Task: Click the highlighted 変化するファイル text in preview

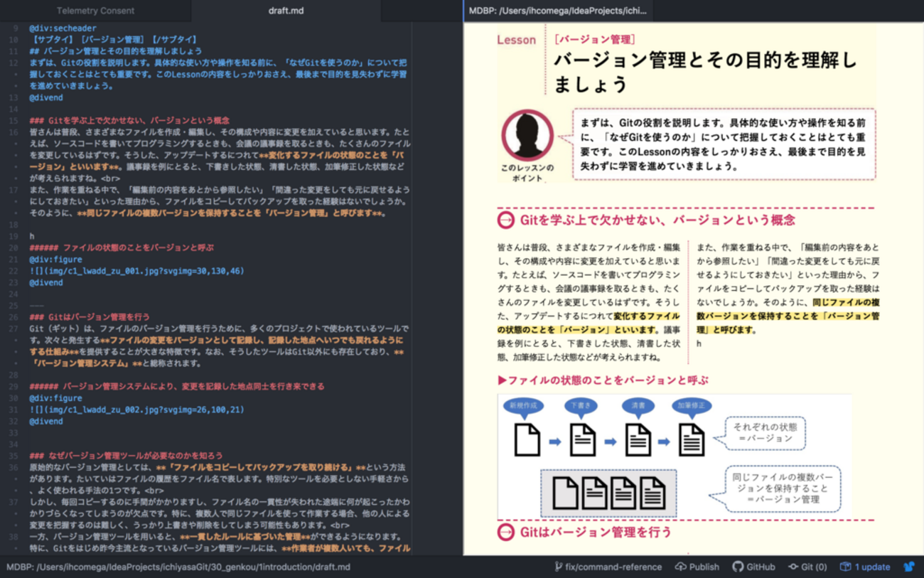Action: coord(647,316)
